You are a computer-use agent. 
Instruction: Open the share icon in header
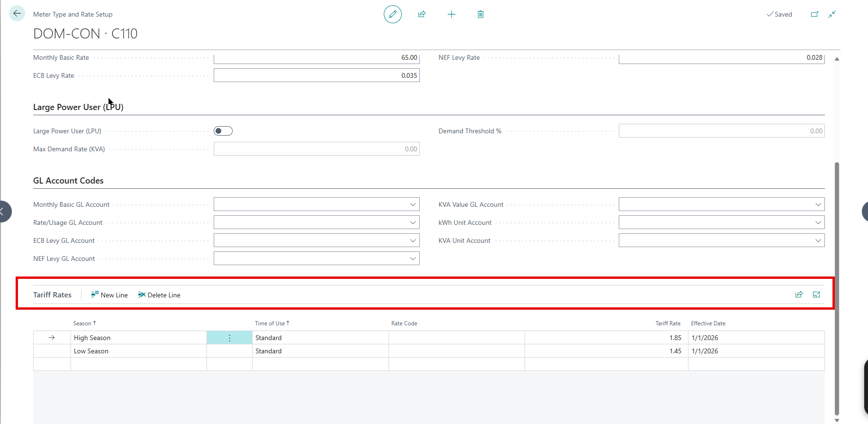[422, 14]
